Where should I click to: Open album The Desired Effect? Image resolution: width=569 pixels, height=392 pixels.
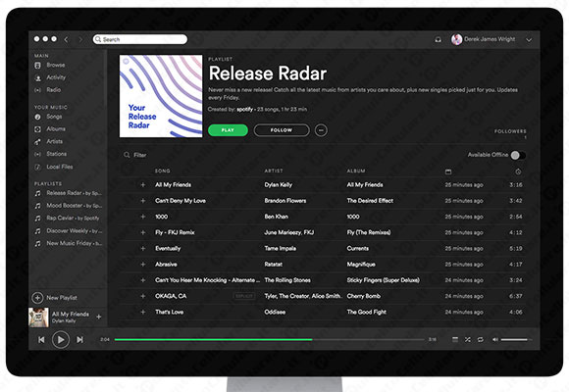370,201
